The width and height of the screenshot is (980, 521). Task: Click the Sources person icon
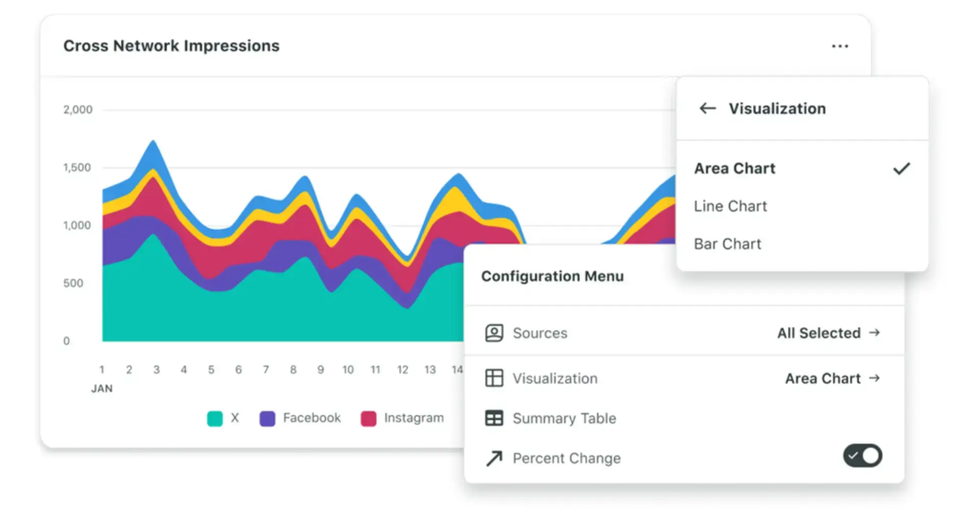(494, 333)
